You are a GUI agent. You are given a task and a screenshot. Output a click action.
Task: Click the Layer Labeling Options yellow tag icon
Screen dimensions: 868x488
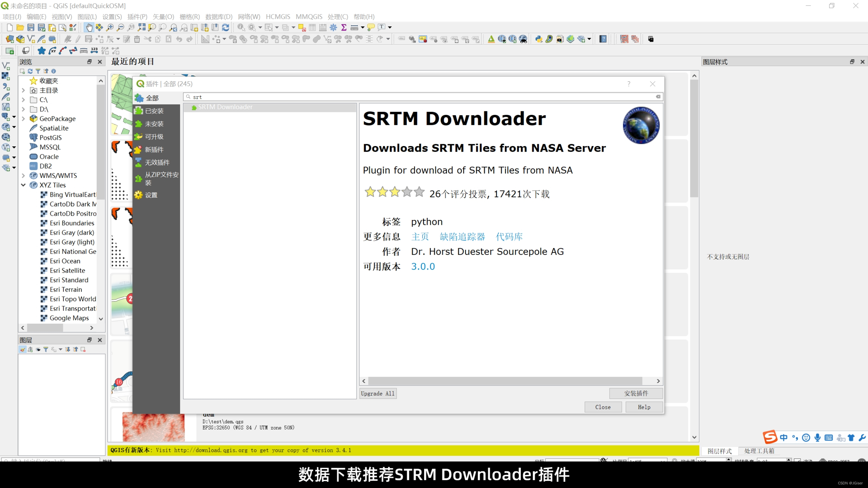[423, 39]
